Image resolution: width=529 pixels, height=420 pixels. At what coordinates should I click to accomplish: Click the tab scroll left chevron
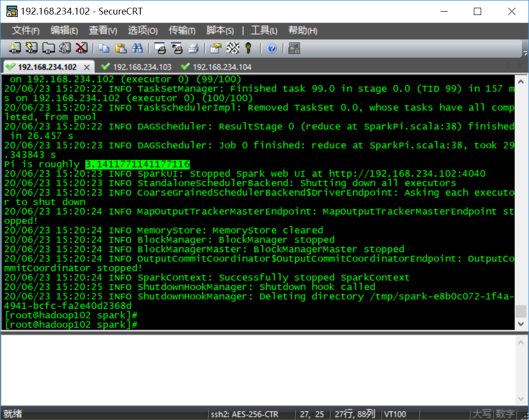tap(507, 66)
